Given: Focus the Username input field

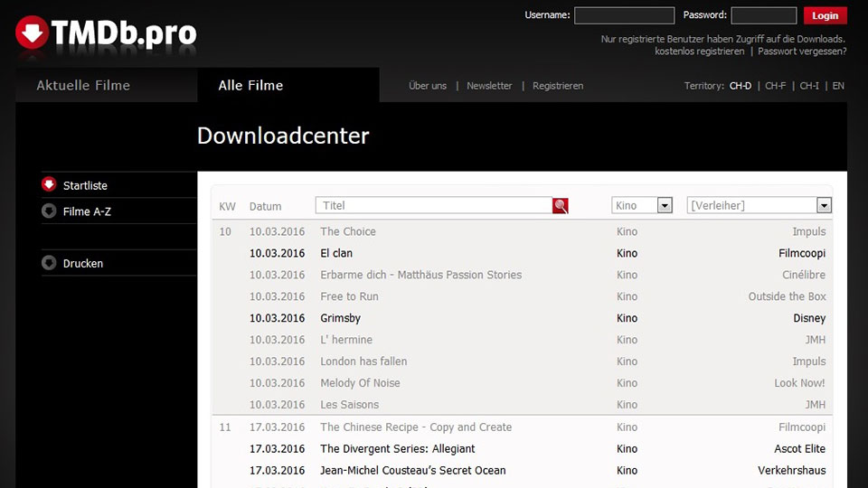Looking at the screenshot, I should point(624,15).
